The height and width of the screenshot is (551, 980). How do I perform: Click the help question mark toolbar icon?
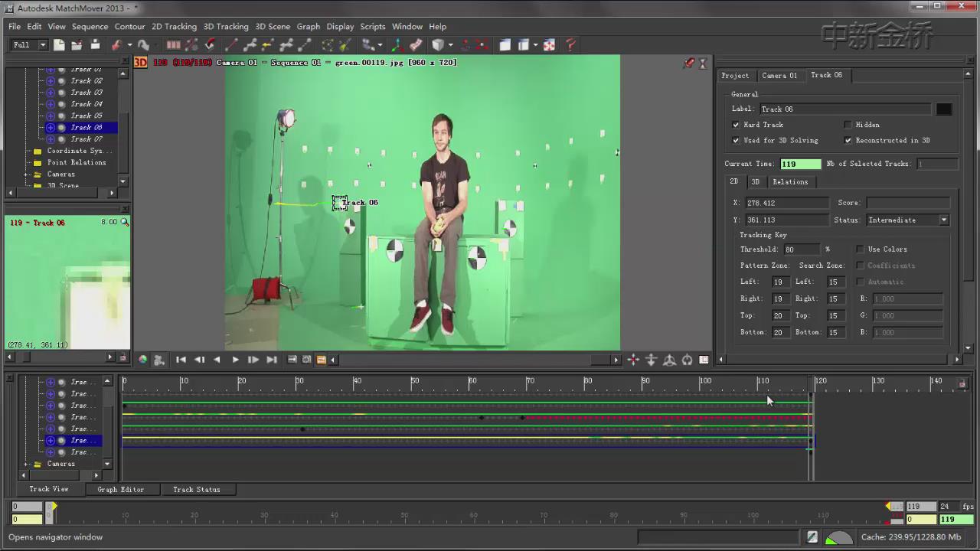pos(570,45)
